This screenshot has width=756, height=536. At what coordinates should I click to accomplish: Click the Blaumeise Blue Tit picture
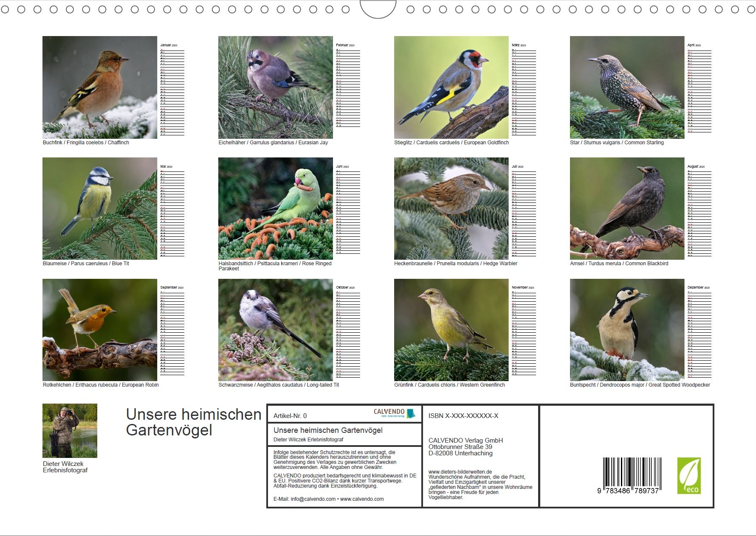click(100, 208)
